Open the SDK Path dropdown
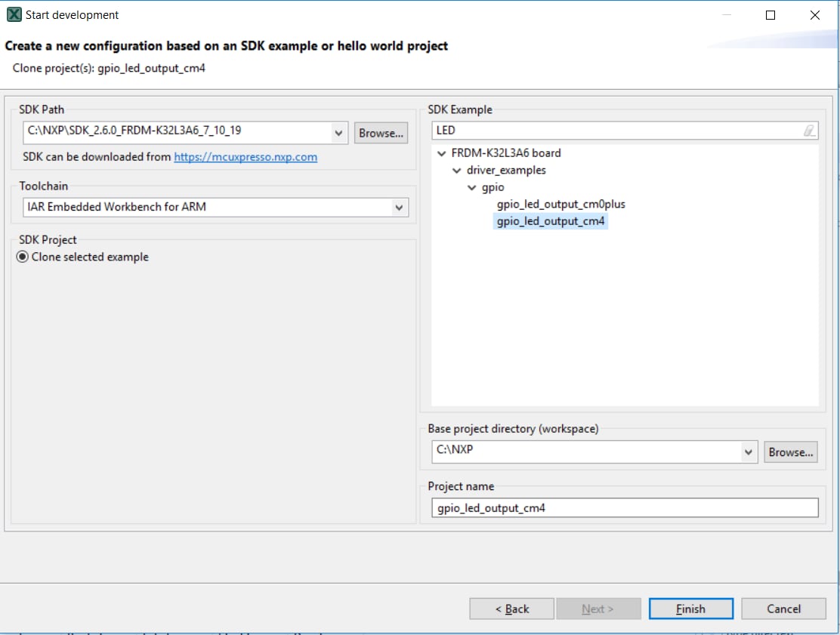Image resolution: width=840 pixels, height=635 pixels. [340, 132]
